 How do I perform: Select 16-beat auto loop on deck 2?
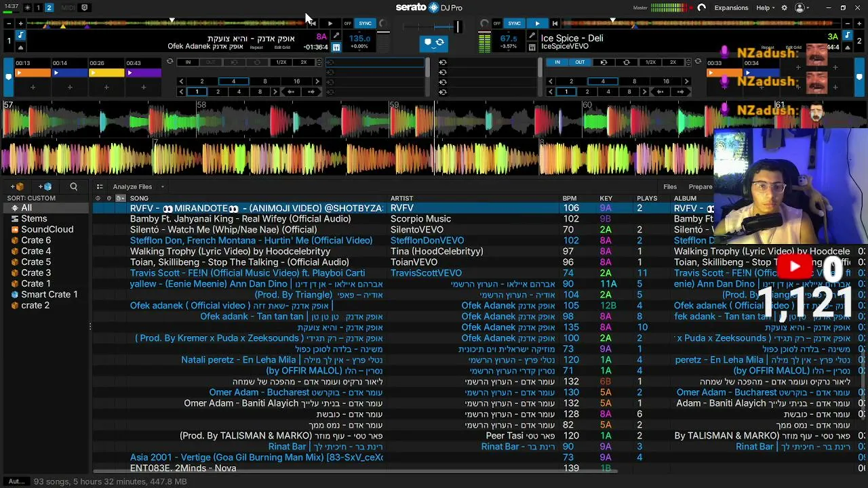666,81
